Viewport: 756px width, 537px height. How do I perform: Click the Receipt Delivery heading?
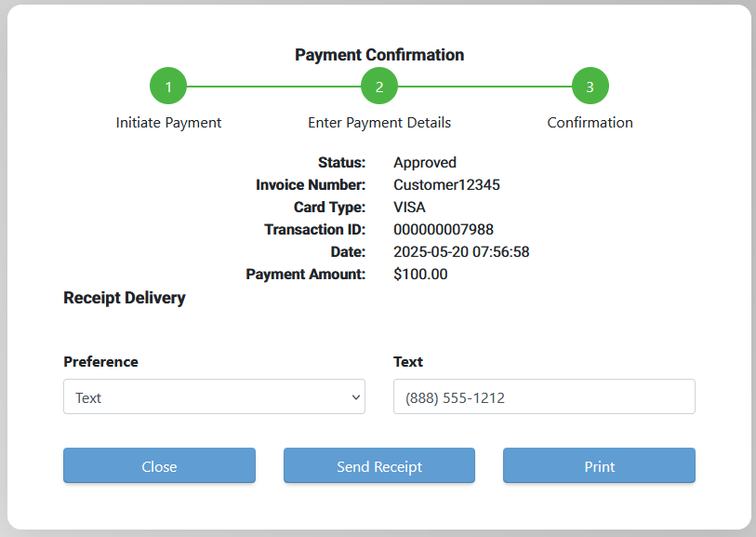(x=125, y=298)
